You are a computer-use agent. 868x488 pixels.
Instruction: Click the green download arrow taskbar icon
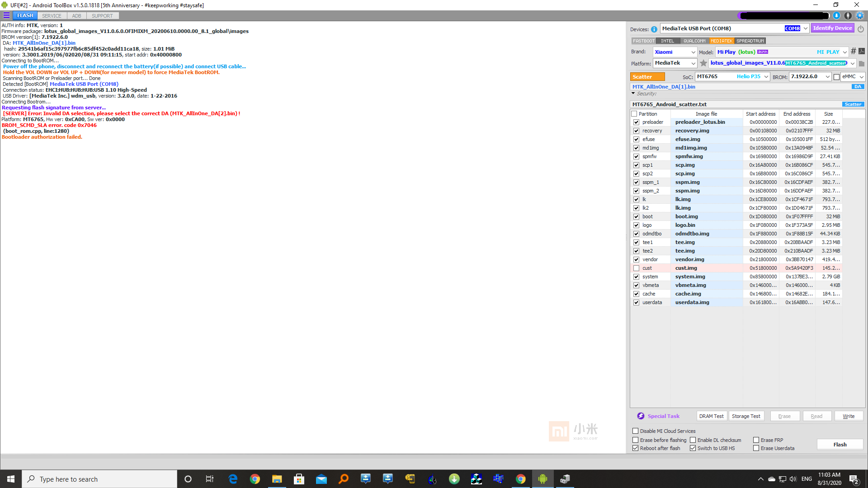tap(454, 479)
